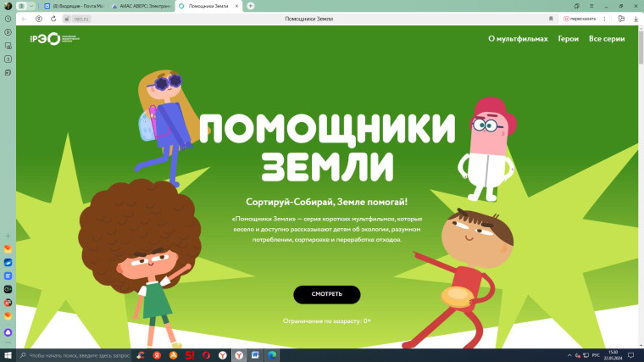
Task: Go back to previous page
Action: (24, 19)
